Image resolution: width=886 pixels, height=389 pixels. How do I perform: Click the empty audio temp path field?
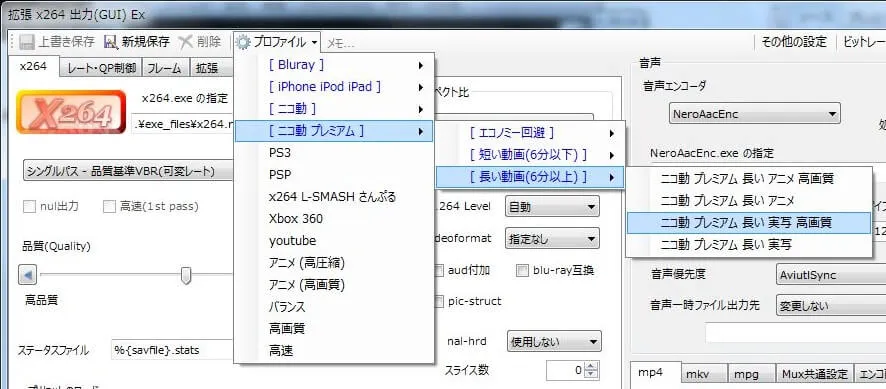[x=796, y=332]
